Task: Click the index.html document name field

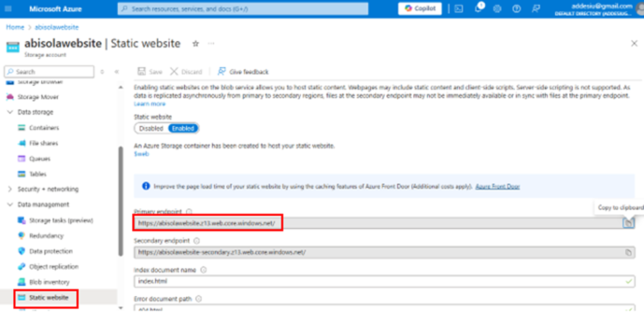Action: coord(384,282)
